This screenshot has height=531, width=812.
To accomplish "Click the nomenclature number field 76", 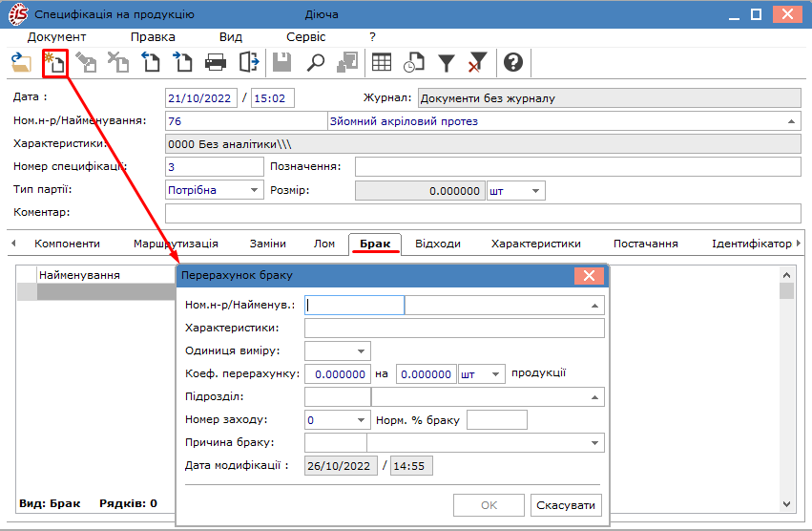I will tap(246, 121).
